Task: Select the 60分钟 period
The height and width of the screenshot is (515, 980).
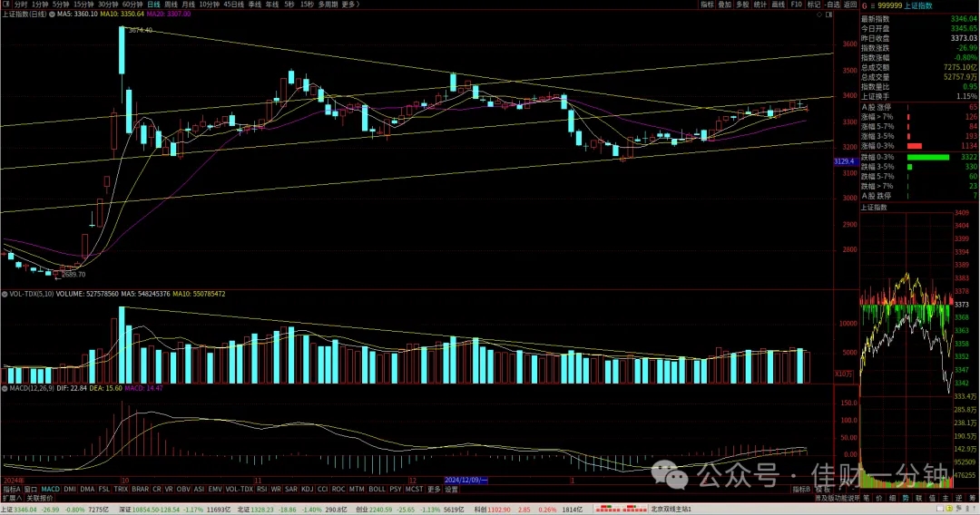Action: (132, 5)
